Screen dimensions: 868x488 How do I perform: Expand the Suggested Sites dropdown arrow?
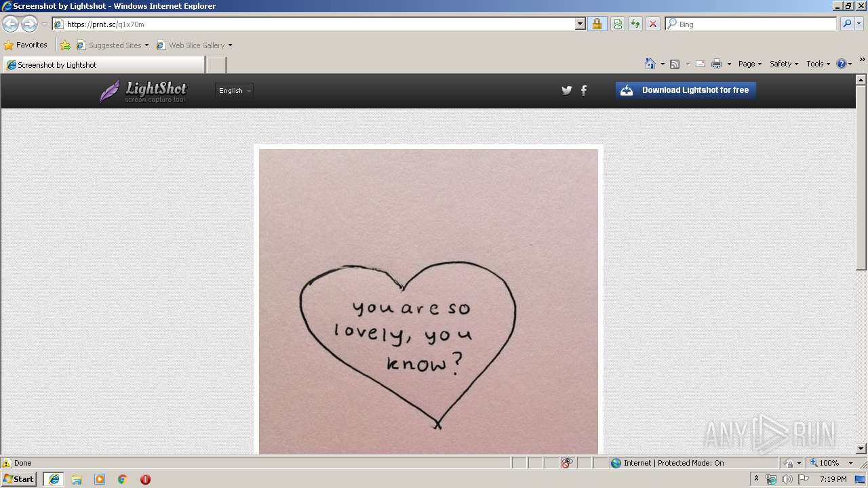tap(146, 45)
